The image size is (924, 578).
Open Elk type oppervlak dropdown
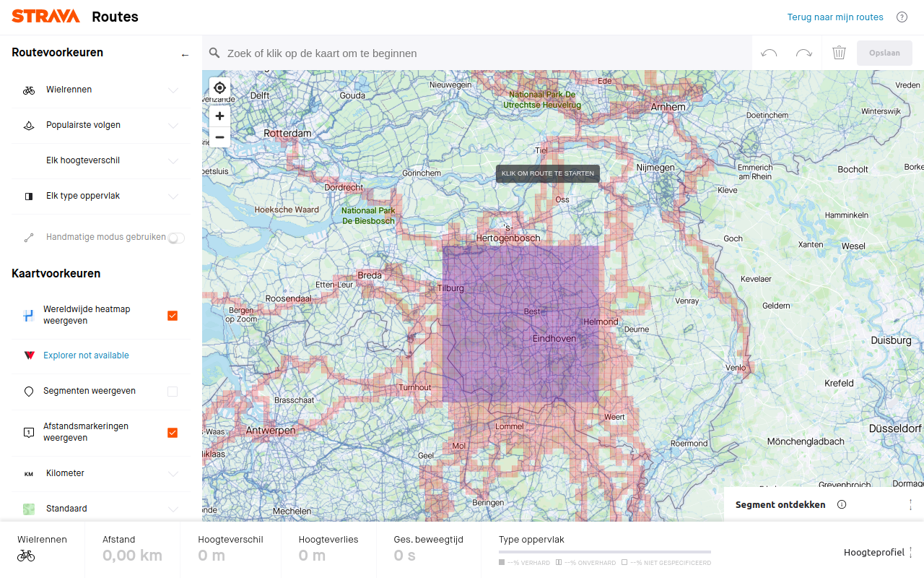tap(101, 197)
